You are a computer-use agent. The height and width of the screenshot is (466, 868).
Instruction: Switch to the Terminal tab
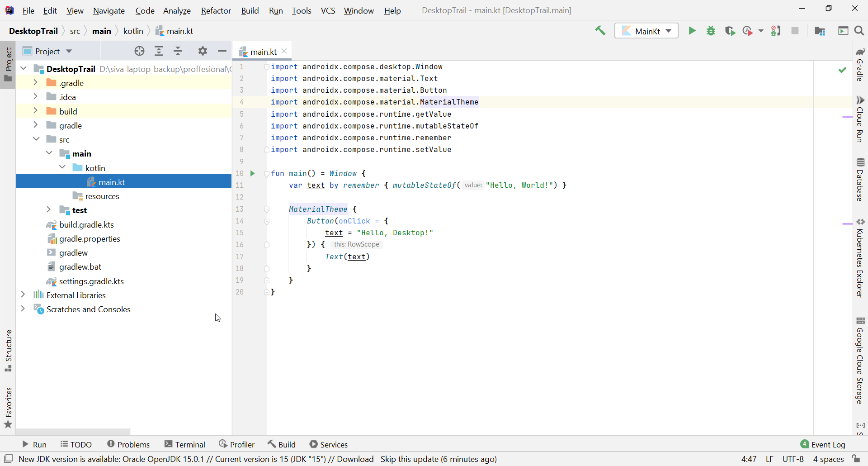[190, 444]
